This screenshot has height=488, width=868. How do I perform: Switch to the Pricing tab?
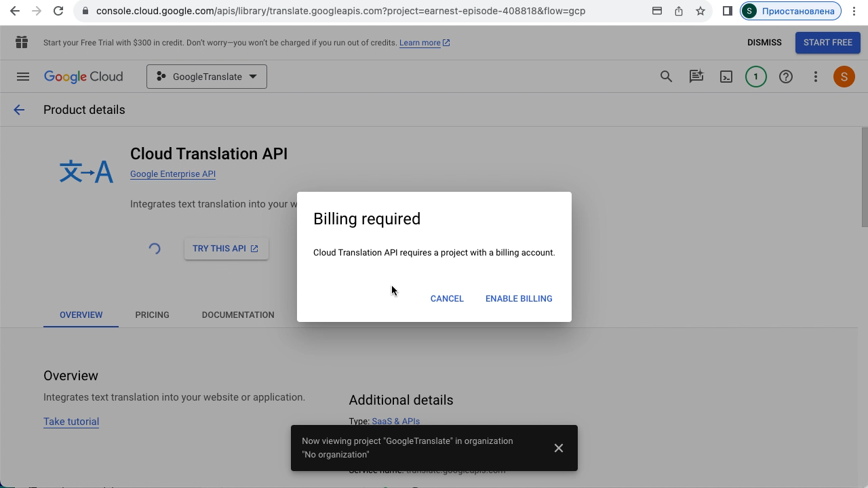point(152,315)
